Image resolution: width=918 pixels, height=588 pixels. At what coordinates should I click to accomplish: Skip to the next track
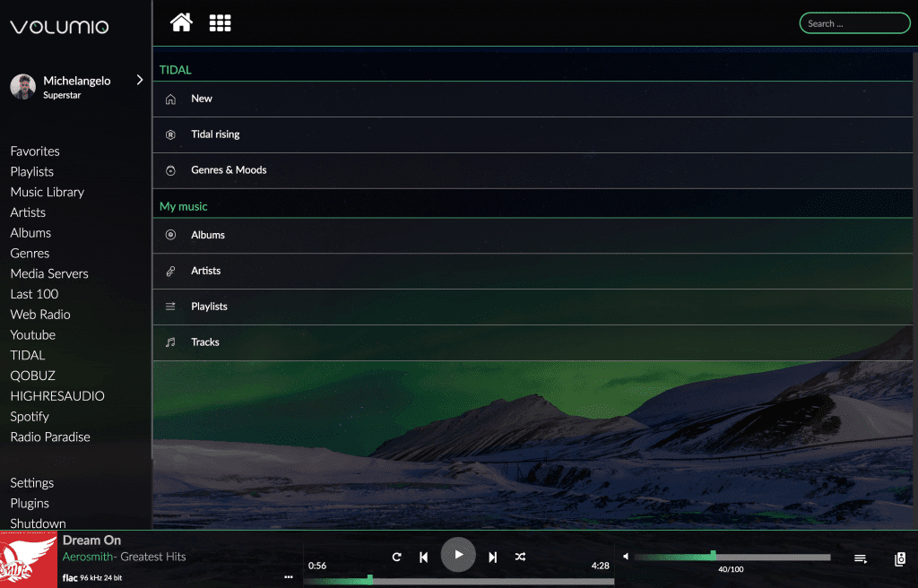pyautogui.click(x=492, y=556)
